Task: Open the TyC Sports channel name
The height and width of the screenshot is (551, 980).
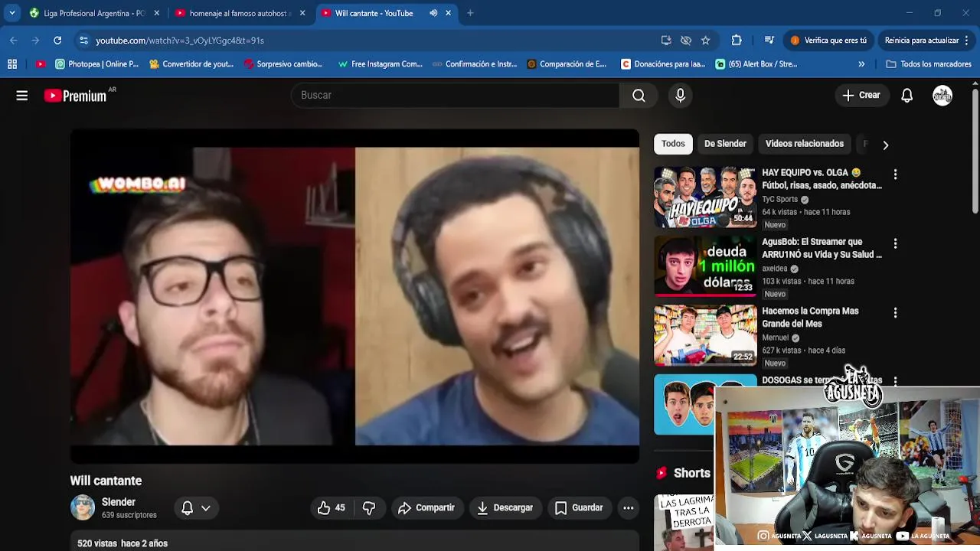Action: point(779,199)
